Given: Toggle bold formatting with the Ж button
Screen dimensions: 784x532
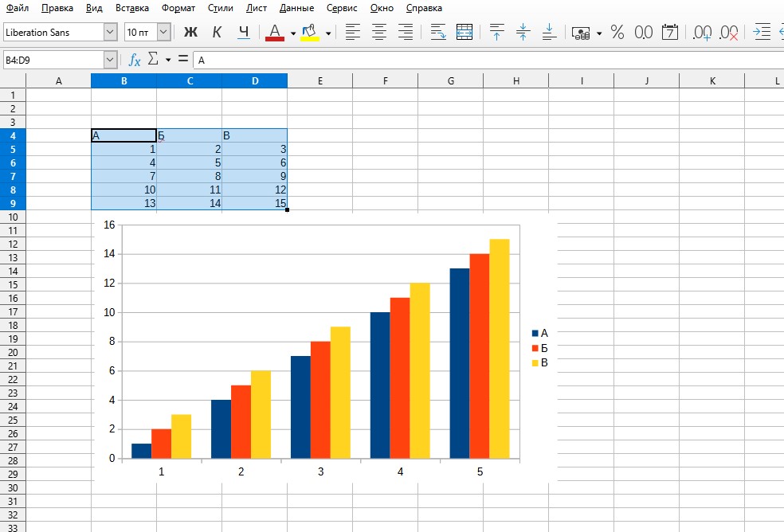Looking at the screenshot, I should pyautogui.click(x=190, y=33).
